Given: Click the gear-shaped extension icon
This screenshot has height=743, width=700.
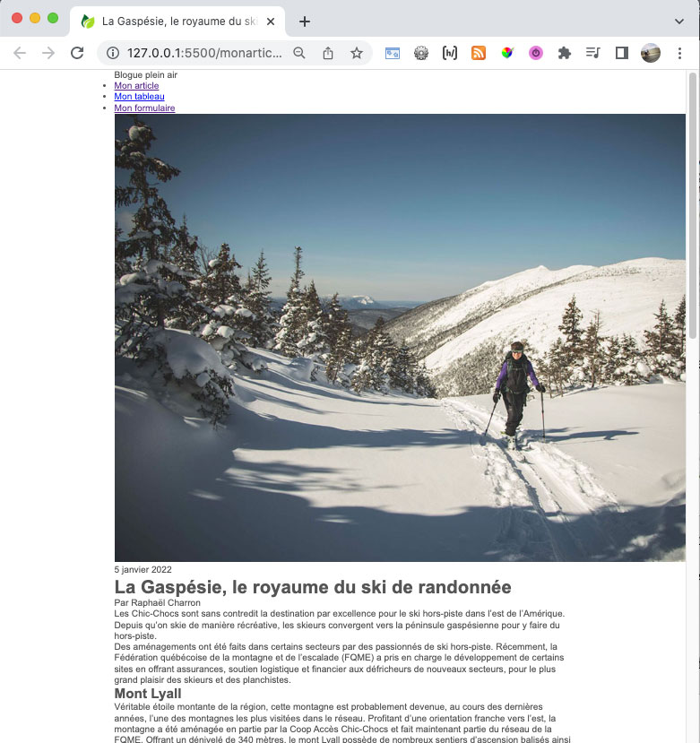Looking at the screenshot, I should (x=421, y=53).
